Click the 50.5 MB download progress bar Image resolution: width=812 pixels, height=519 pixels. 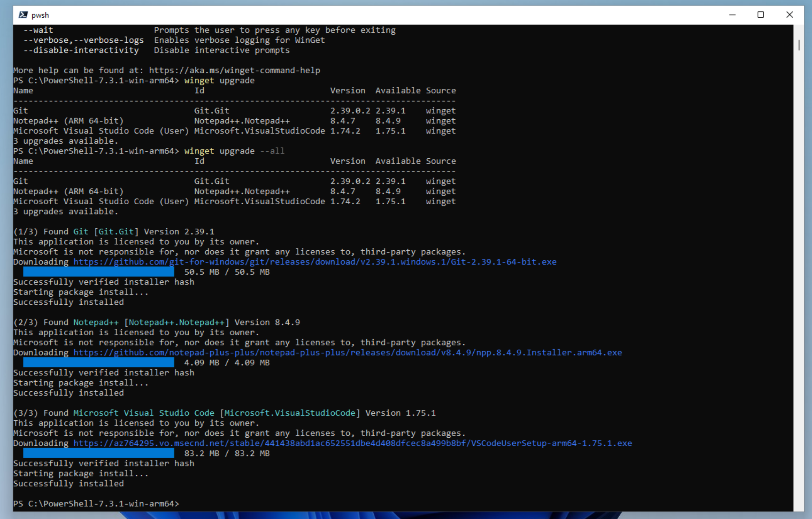[99, 272]
